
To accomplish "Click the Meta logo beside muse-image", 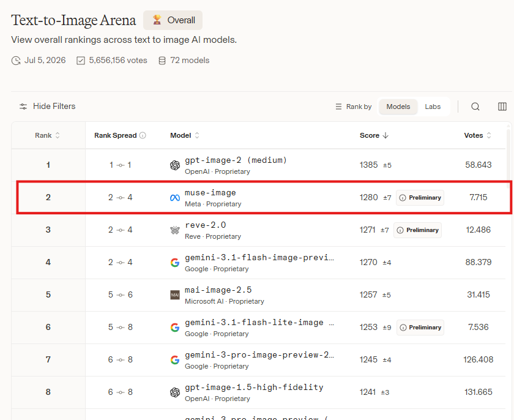I will [x=175, y=198].
